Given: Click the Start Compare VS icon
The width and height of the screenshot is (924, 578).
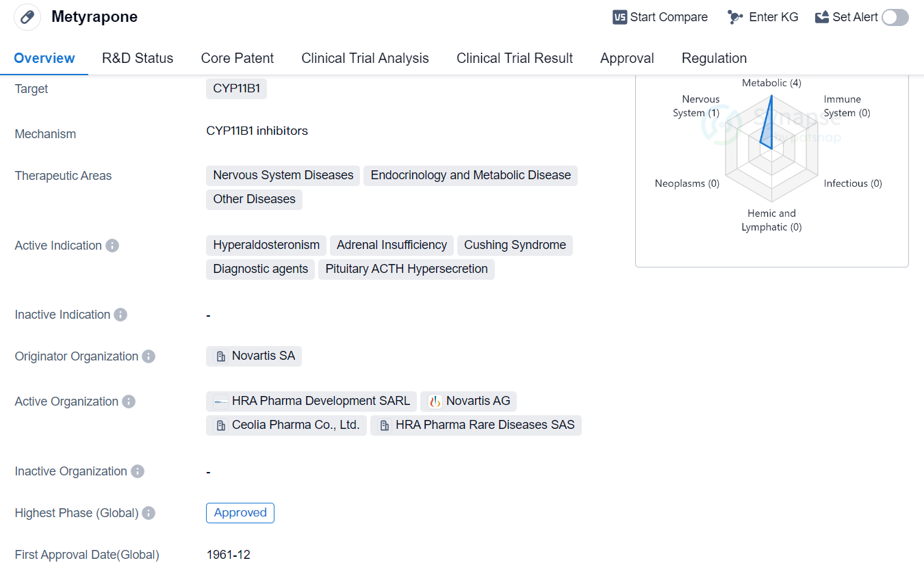Looking at the screenshot, I should pos(619,17).
